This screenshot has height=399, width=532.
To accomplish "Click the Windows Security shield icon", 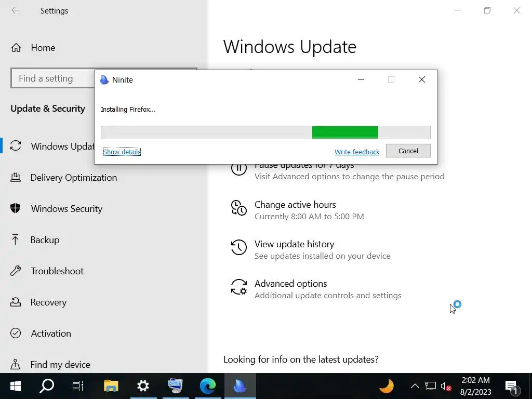I will 15,208.
